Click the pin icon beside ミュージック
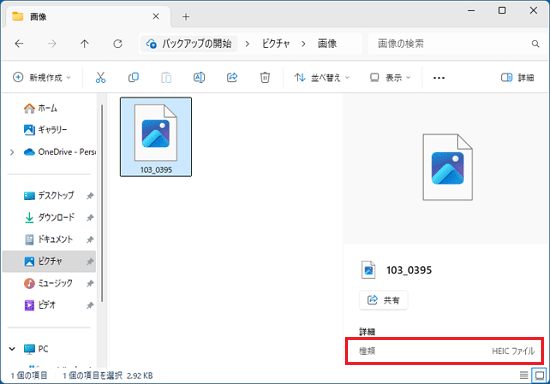This screenshot has width=550, height=384. 90,283
